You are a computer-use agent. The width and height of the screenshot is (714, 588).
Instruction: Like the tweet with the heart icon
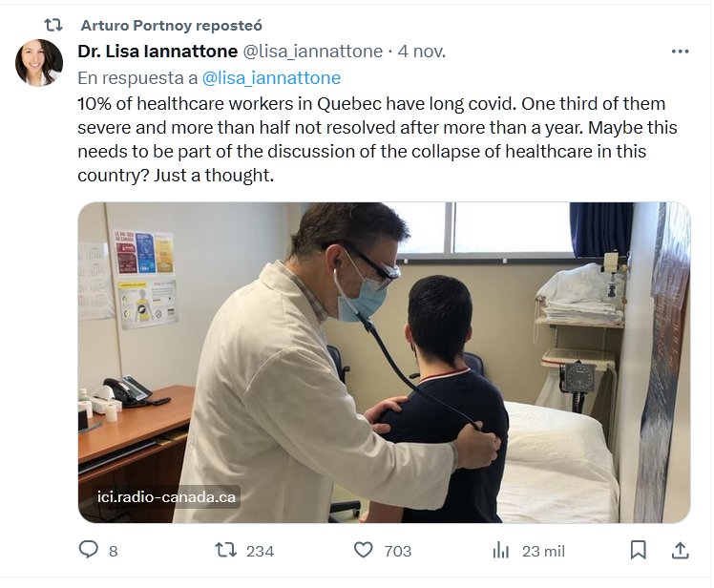coord(364,550)
